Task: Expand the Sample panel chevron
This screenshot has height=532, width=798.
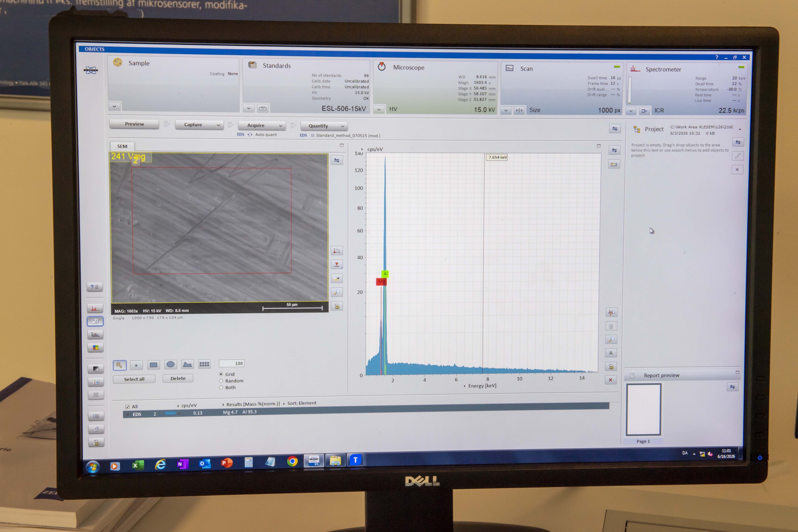Action: coord(114,106)
